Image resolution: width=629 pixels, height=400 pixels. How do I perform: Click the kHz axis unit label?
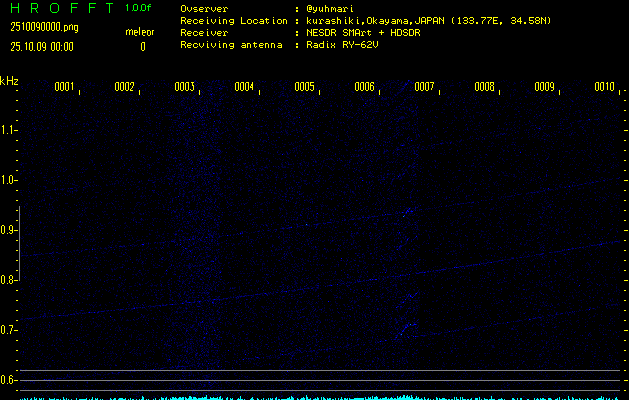coord(9,80)
